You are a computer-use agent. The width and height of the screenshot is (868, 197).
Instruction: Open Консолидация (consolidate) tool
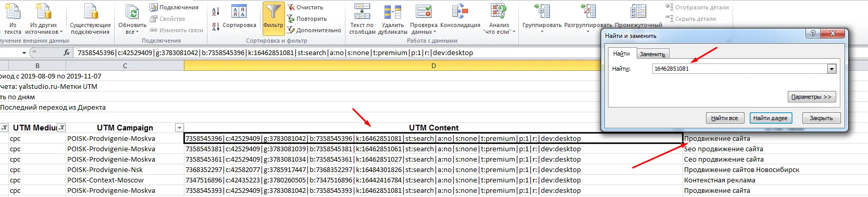point(460,16)
